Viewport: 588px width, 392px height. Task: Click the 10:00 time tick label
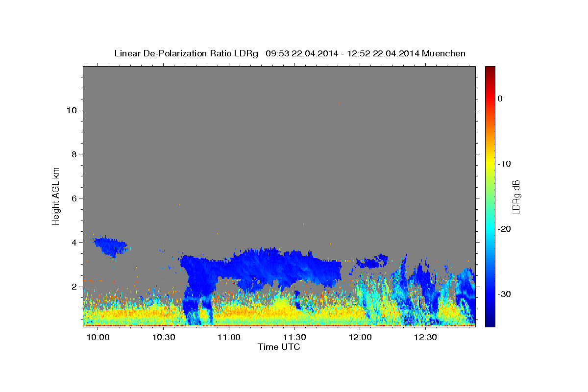(98, 338)
